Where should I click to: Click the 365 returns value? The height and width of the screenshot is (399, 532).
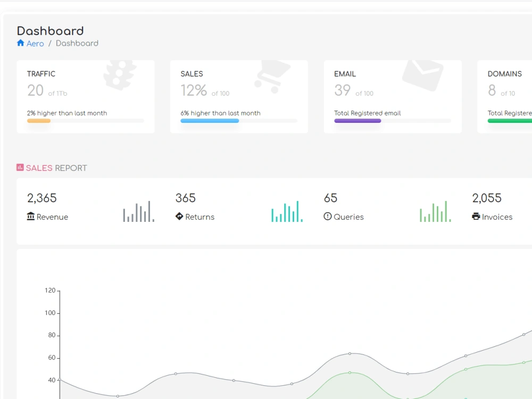185,198
